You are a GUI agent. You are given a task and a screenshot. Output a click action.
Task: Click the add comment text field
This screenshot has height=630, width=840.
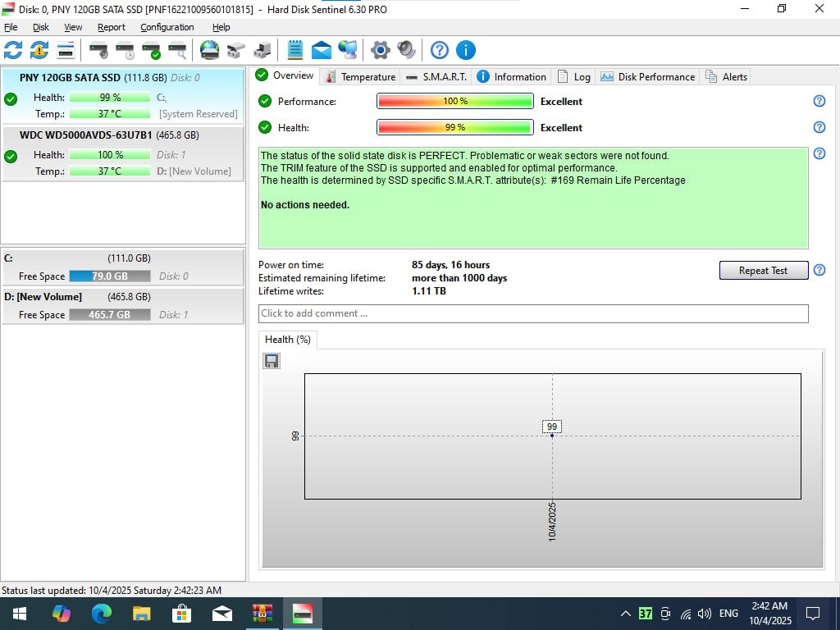[533, 313]
